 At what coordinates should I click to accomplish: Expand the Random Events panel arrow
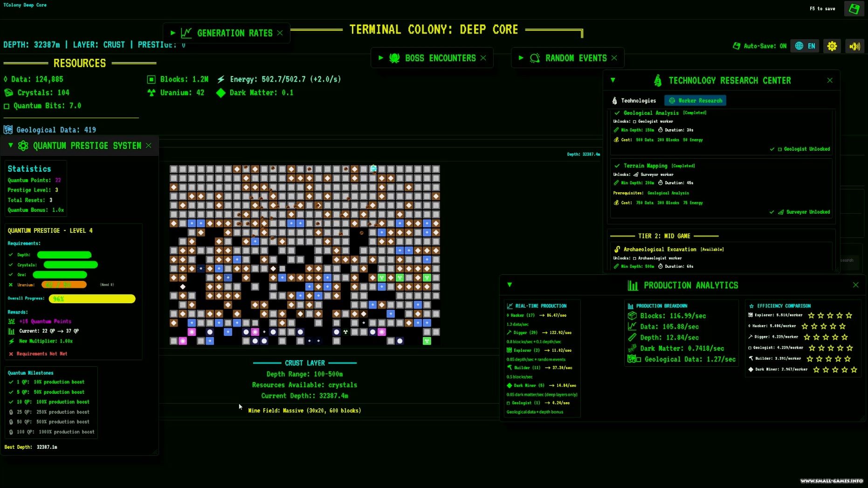pyautogui.click(x=521, y=58)
